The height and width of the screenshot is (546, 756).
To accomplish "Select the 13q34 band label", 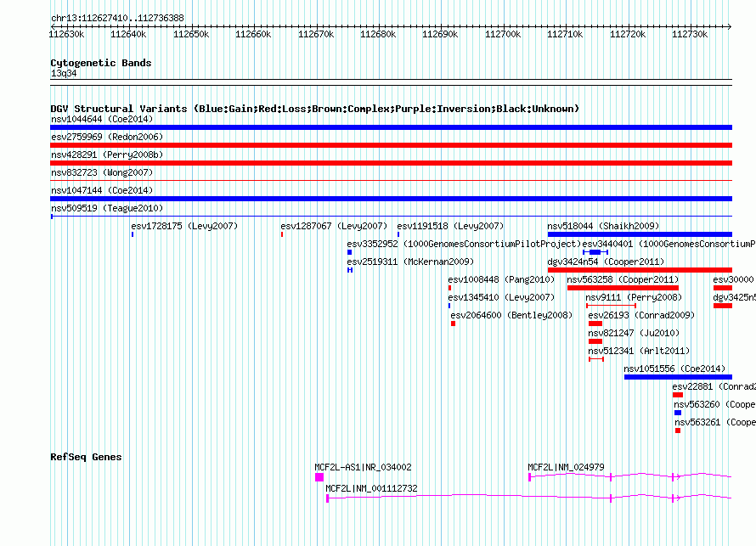I will pyautogui.click(x=64, y=73).
